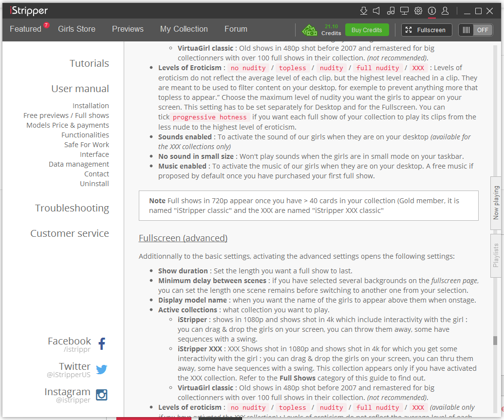Click the sound speaker icon
The height and width of the screenshot is (420, 504).
(376, 11)
